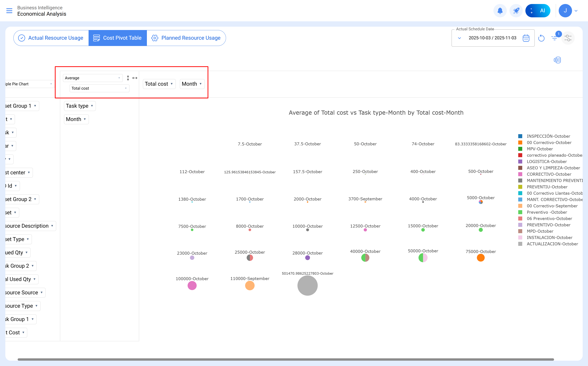Toggle column sort order horizontal arrow

coord(135,78)
